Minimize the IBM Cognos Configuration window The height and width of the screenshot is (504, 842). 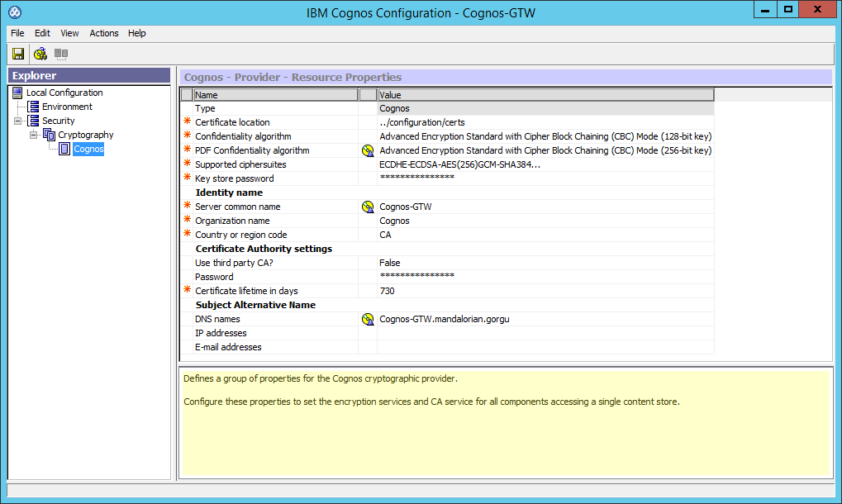[765, 10]
